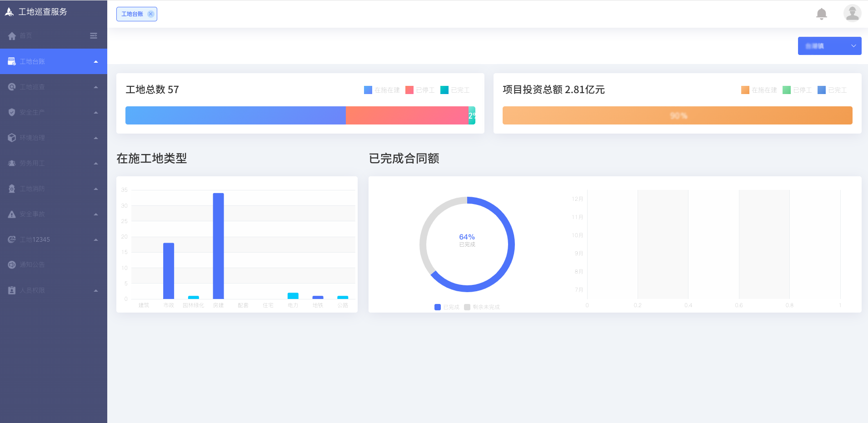The image size is (868, 423).
Task: Open the 首页 home icon
Action: (12, 36)
